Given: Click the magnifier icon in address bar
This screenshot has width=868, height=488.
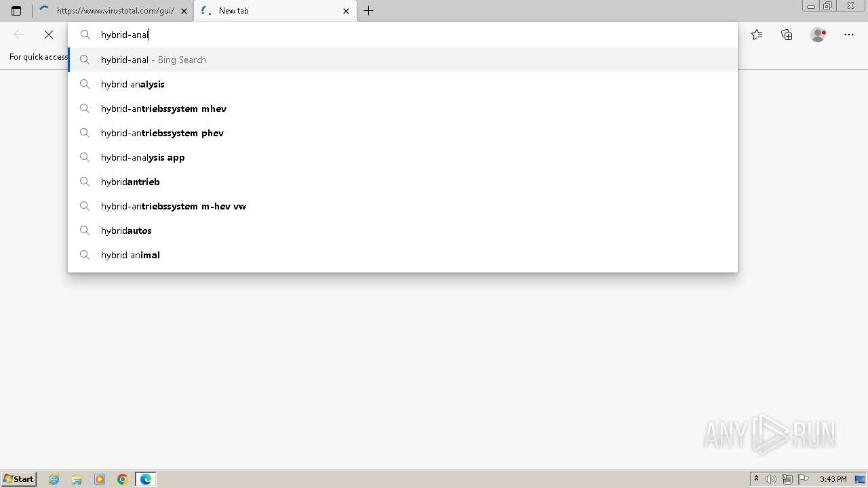Looking at the screenshot, I should click(85, 35).
